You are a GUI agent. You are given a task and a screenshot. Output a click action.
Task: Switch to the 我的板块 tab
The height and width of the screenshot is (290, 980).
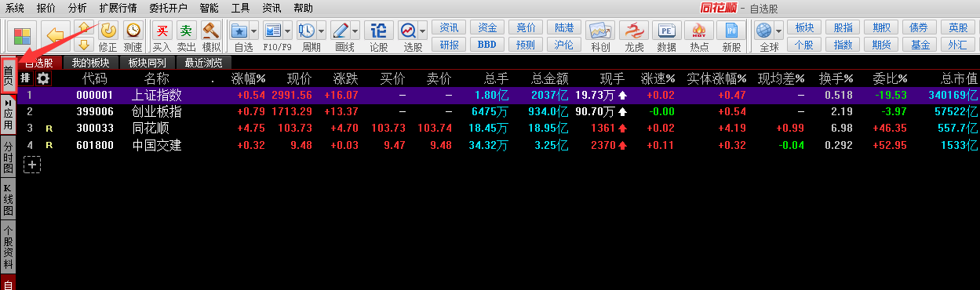click(x=90, y=63)
